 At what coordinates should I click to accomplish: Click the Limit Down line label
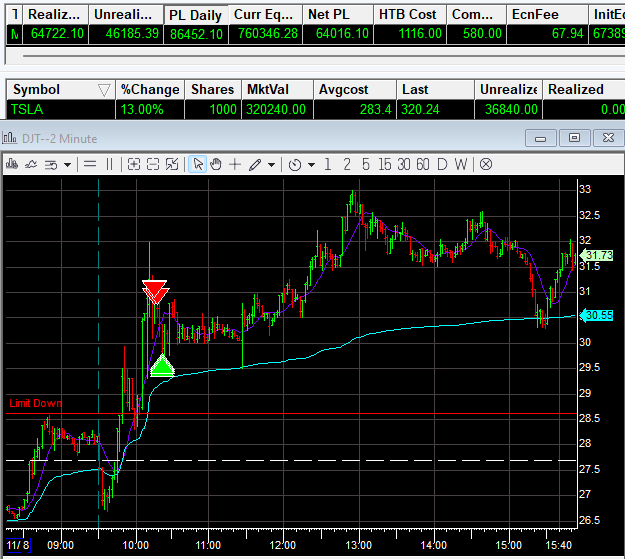pos(36,403)
